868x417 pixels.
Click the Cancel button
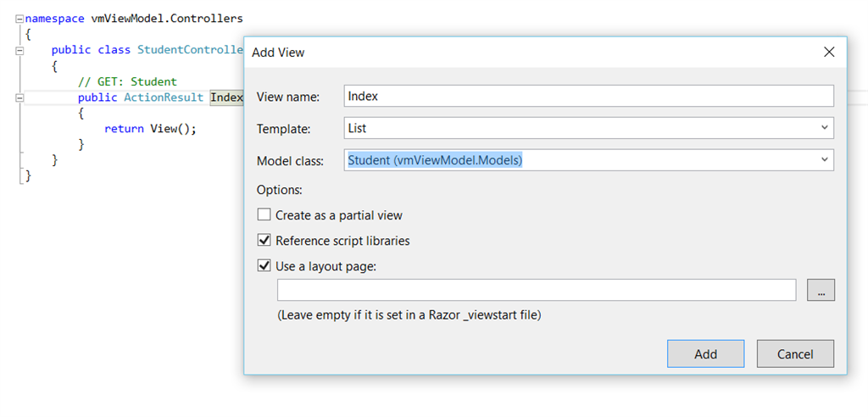coord(795,354)
